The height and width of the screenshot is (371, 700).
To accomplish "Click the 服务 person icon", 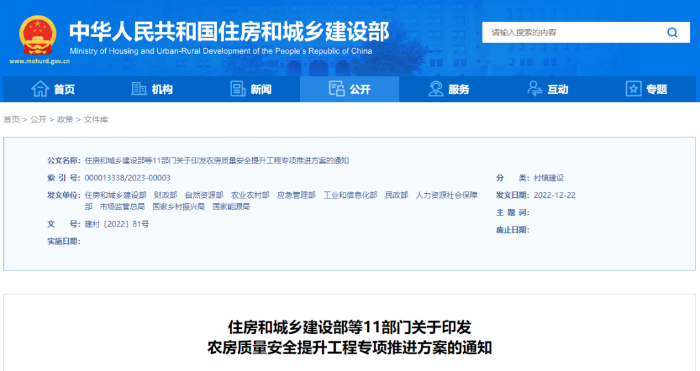I will 436,89.
